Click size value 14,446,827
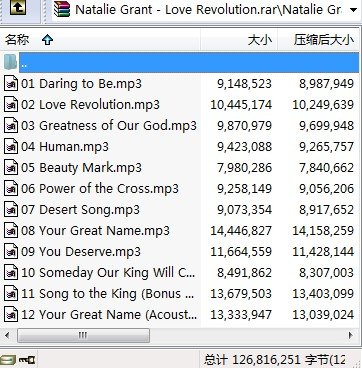The image size is (362, 368). point(241,231)
